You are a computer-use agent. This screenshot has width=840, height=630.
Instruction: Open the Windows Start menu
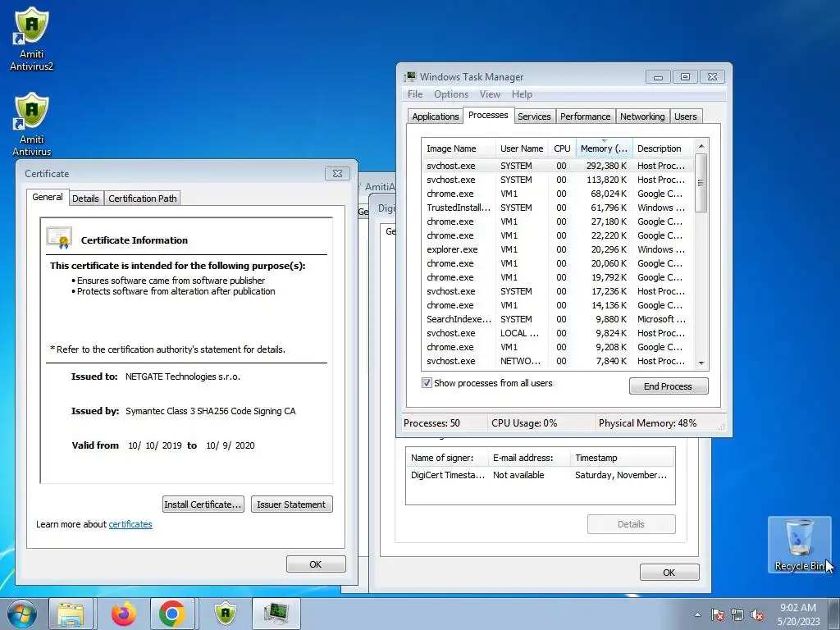coord(21,614)
